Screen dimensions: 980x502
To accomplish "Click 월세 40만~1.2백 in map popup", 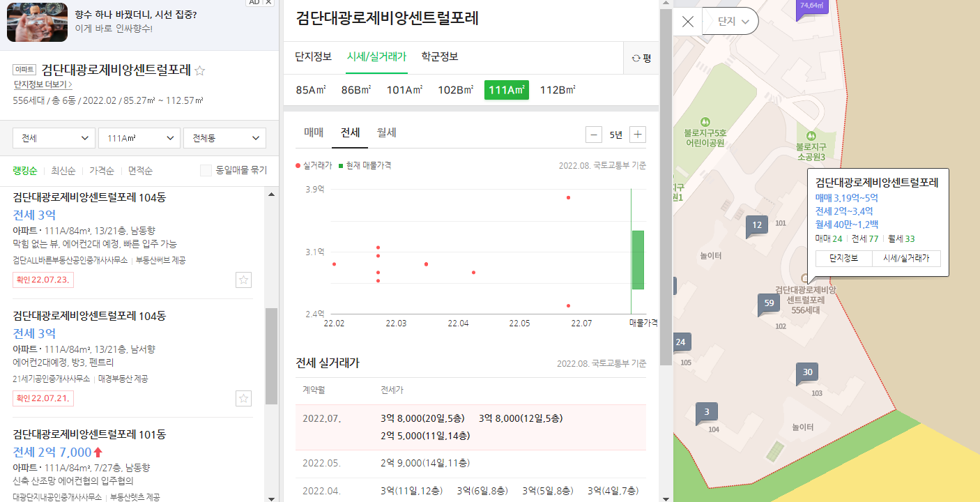I will (x=847, y=224).
